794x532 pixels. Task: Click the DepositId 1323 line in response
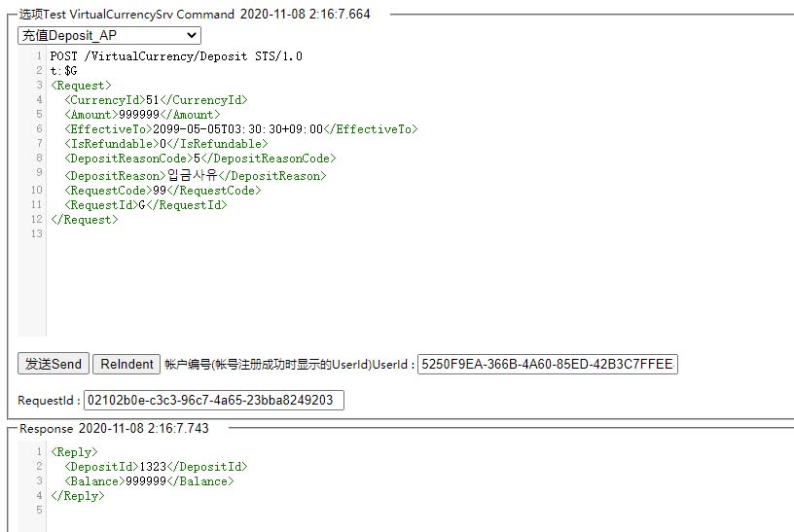[x=156, y=467]
